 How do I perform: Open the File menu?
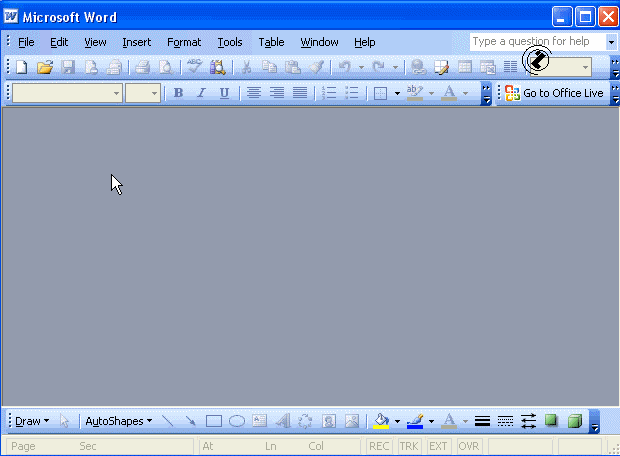(26, 42)
